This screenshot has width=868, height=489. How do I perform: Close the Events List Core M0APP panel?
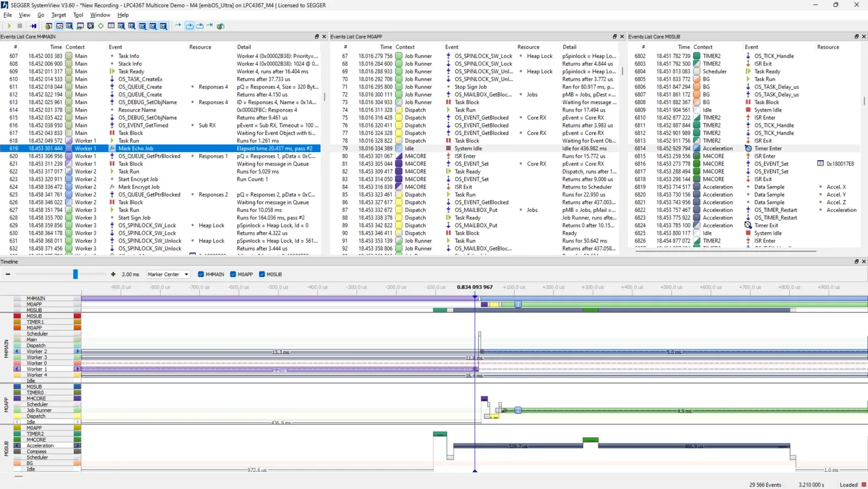click(x=622, y=36)
